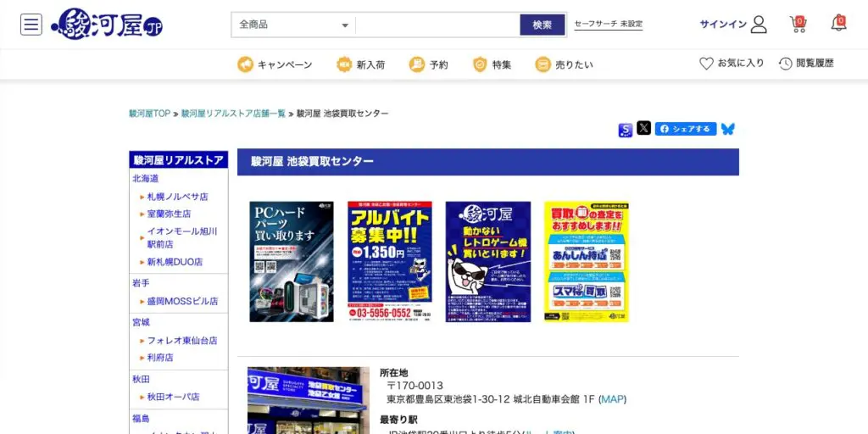Viewport: 868px width, 434px height.
Task: Click the 閲覧履歴 clock icon
Action: click(x=785, y=64)
